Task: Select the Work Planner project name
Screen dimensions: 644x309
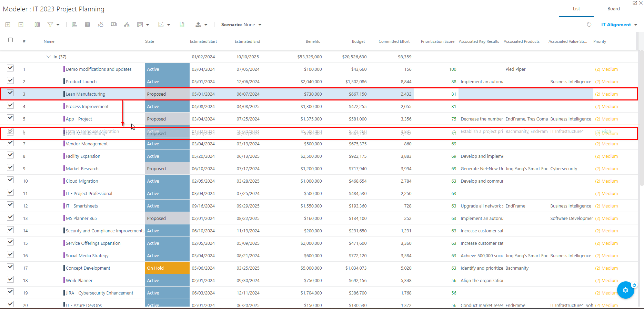Action: coord(79,280)
